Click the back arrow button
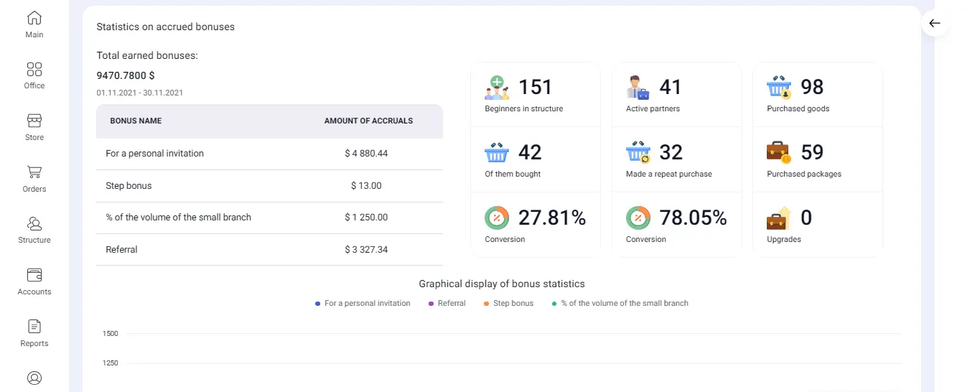The image size is (980, 392). pyautogui.click(x=934, y=24)
